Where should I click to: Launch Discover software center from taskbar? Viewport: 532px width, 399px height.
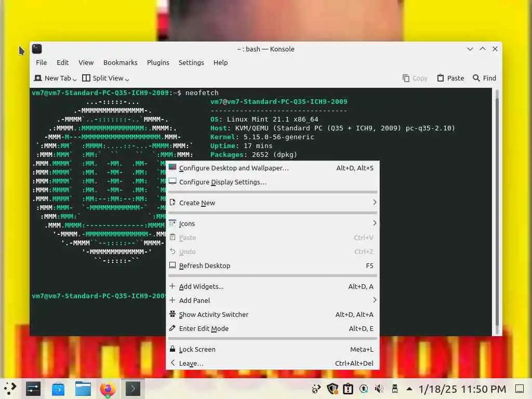(58, 389)
